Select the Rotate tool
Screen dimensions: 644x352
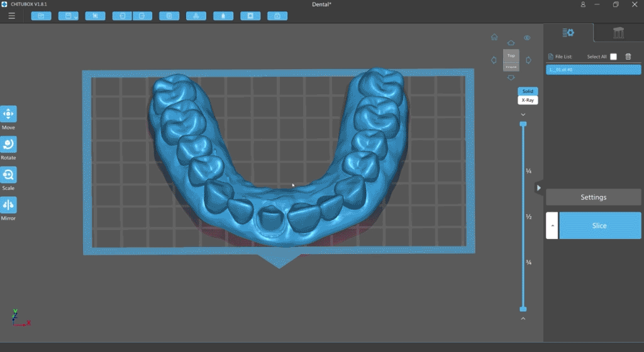pyautogui.click(x=8, y=145)
